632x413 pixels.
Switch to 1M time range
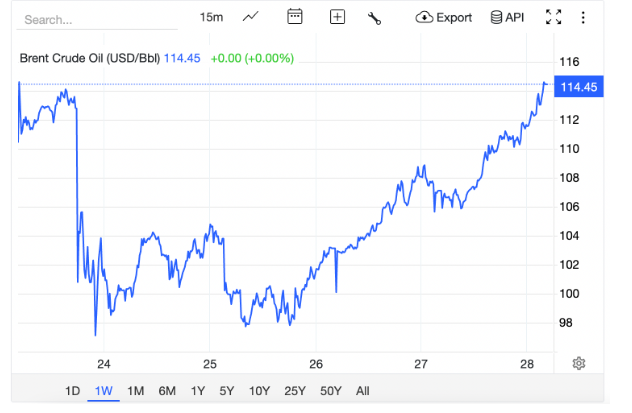tap(136, 391)
